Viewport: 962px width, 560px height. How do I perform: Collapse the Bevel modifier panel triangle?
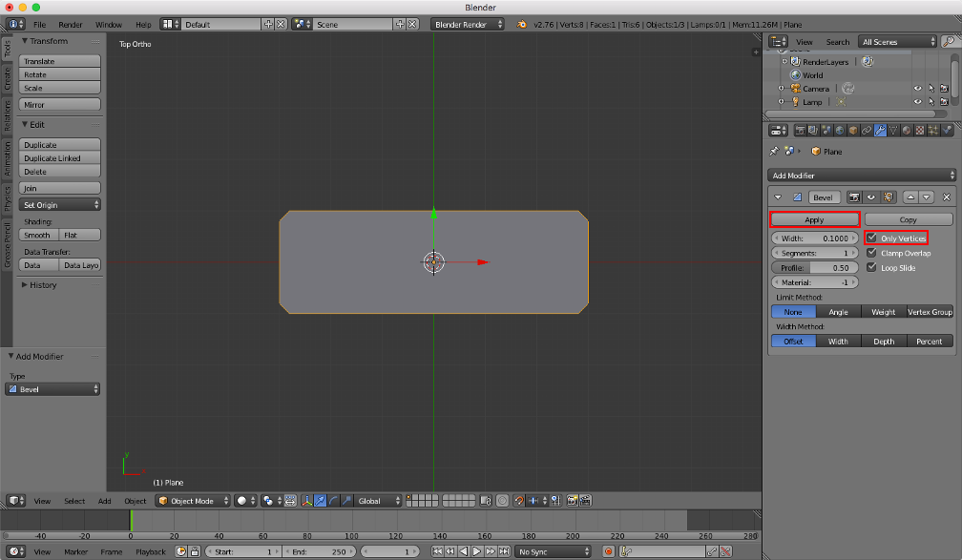tap(778, 197)
